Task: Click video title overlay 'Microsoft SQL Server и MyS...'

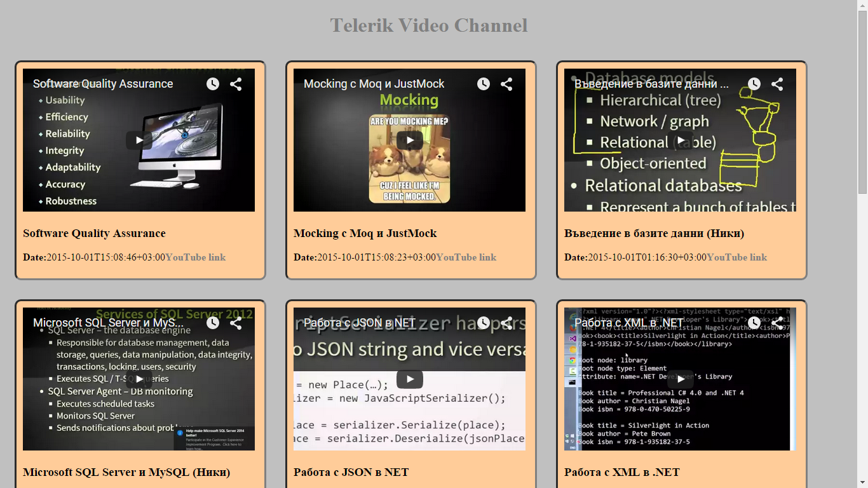Action: click(x=108, y=323)
